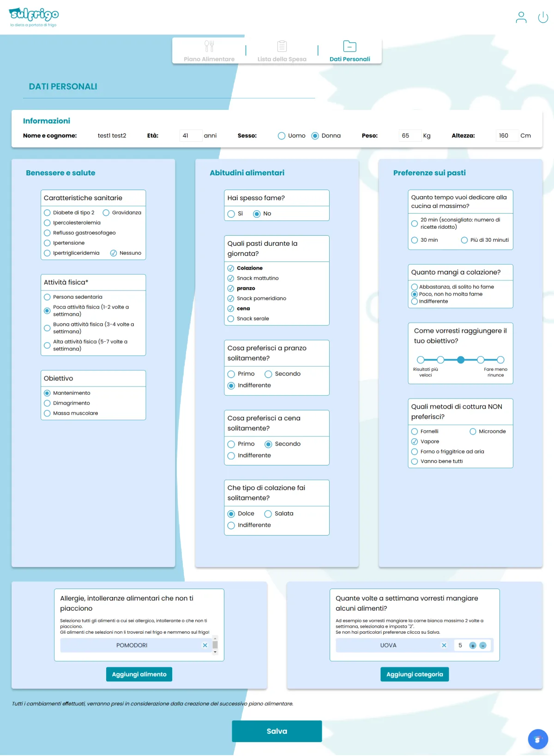Edit the Peso weight field
The image size is (554, 756).
(410, 136)
